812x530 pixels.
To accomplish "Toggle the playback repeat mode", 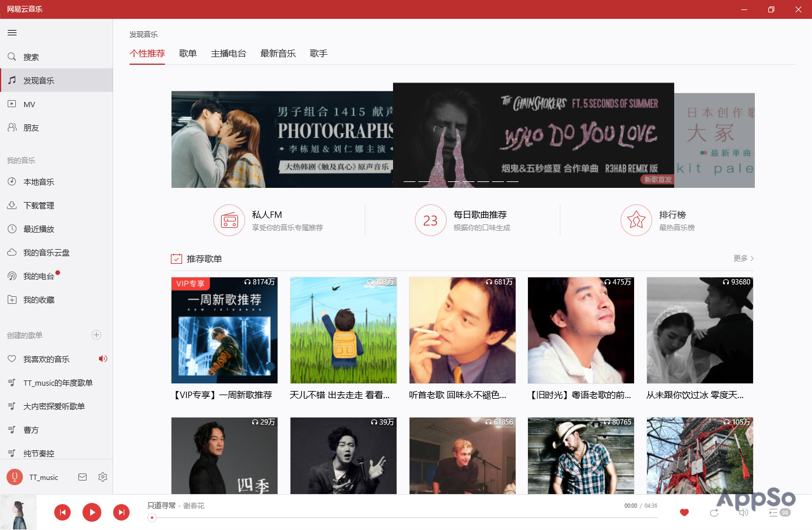I will click(x=714, y=512).
